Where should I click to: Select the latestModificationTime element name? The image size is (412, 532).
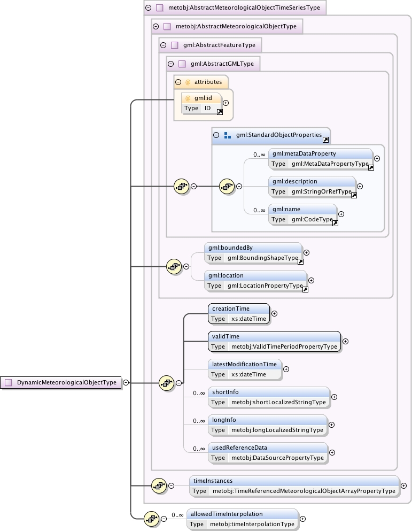tap(245, 364)
